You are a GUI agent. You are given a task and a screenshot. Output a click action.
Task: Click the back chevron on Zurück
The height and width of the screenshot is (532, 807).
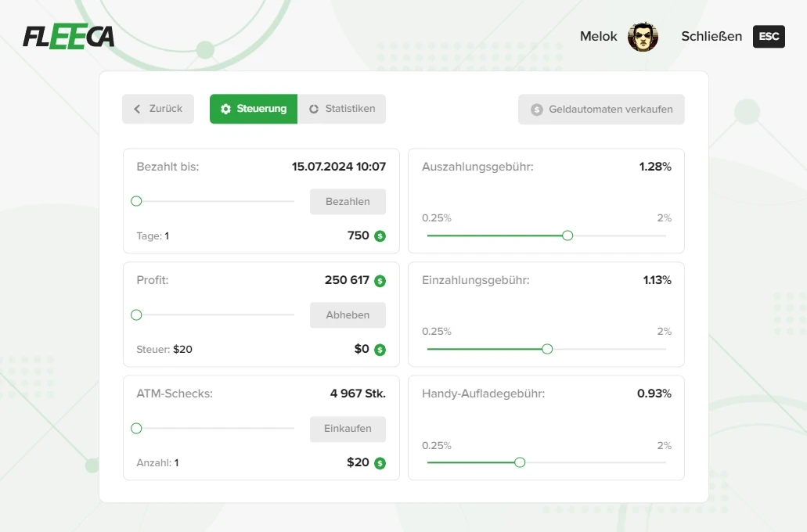point(138,109)
